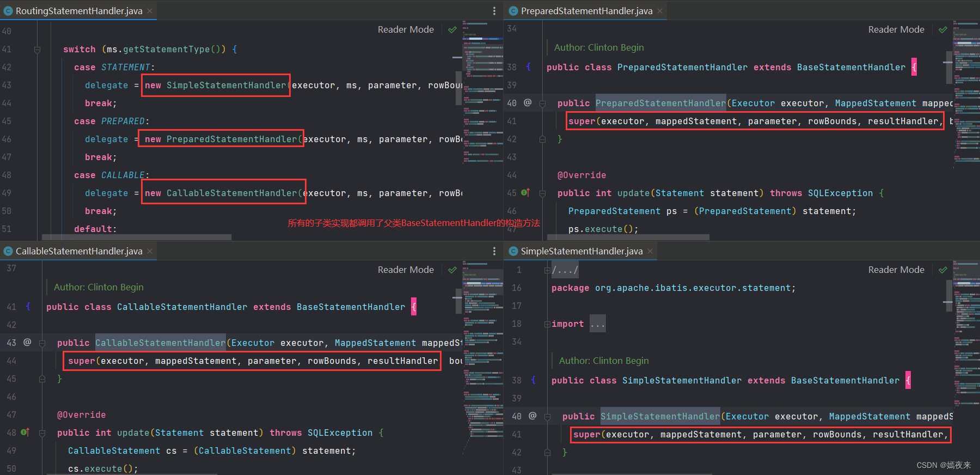Viewport: 980px width, 475px height.
Task: Click the CallableStatementHandler.java tab class icon
Action: 8,251
